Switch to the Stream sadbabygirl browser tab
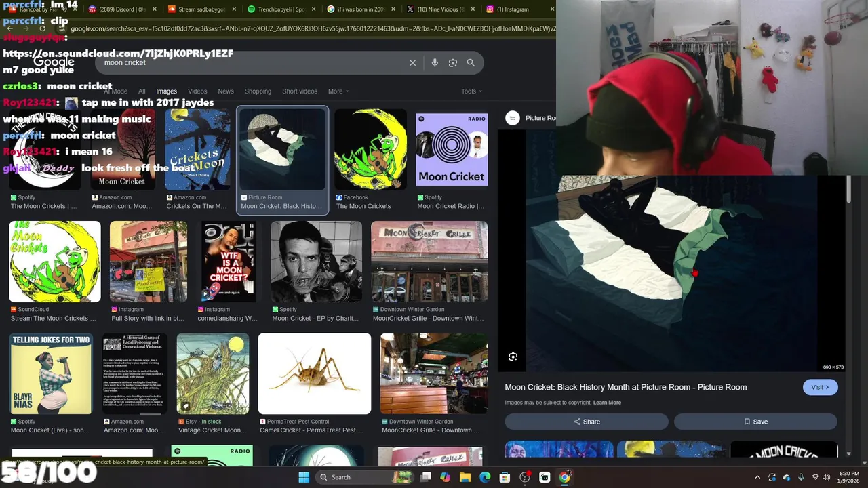Viewport: 868px width, 488px height. (x=202, y=9)
